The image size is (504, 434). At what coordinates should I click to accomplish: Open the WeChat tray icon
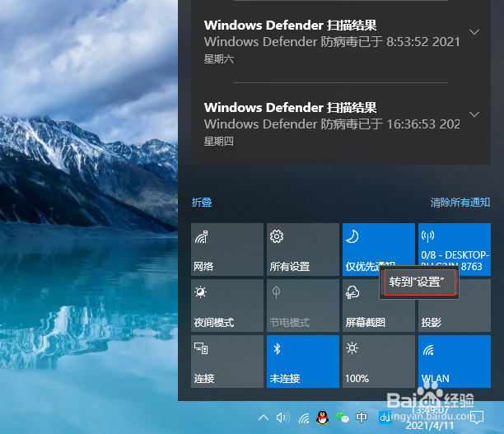coord(343,418)
